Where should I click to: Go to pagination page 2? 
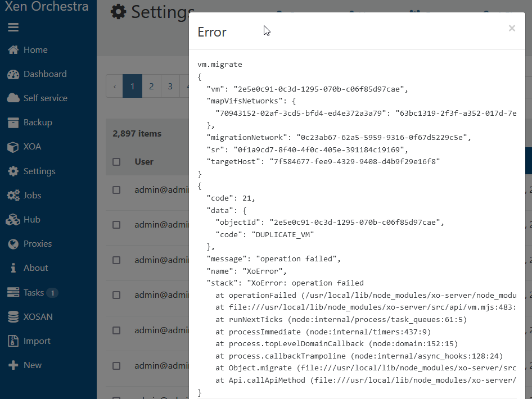point(151,86)
